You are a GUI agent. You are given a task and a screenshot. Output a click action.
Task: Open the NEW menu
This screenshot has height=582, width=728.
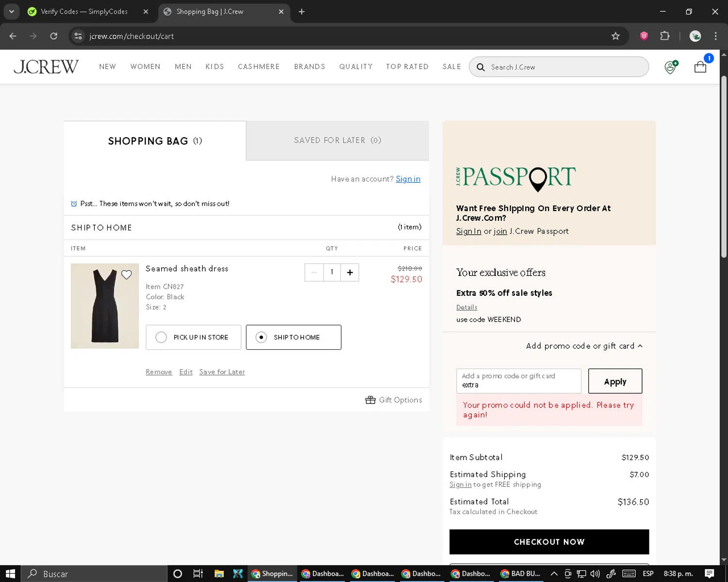(107, 66)
